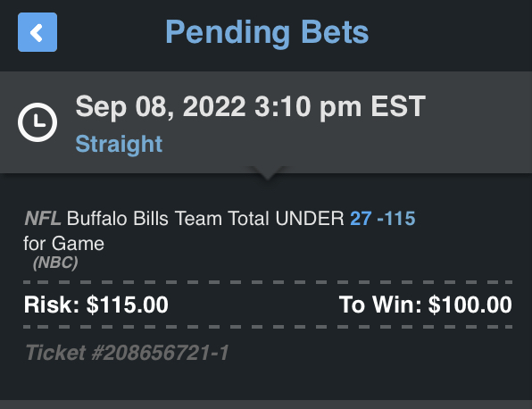
Task: Click the blue 27 -115 odds
Action: 383,218
